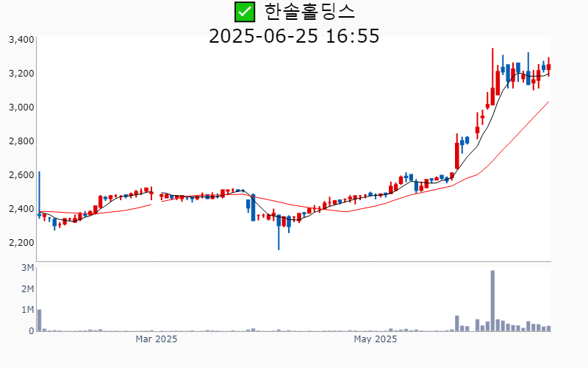This screenshot has height=368, width=588.
Task: Click the 3,200 price axis label
Action: (21, 73)
